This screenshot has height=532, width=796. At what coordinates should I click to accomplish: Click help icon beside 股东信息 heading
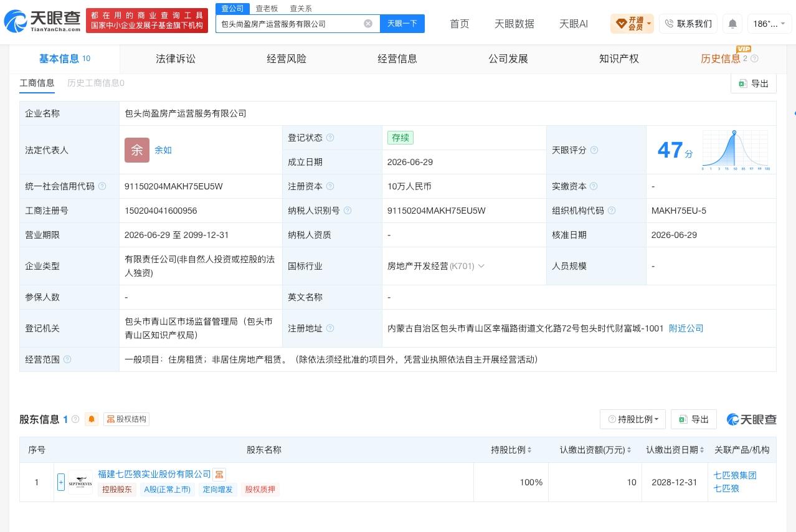75,419
